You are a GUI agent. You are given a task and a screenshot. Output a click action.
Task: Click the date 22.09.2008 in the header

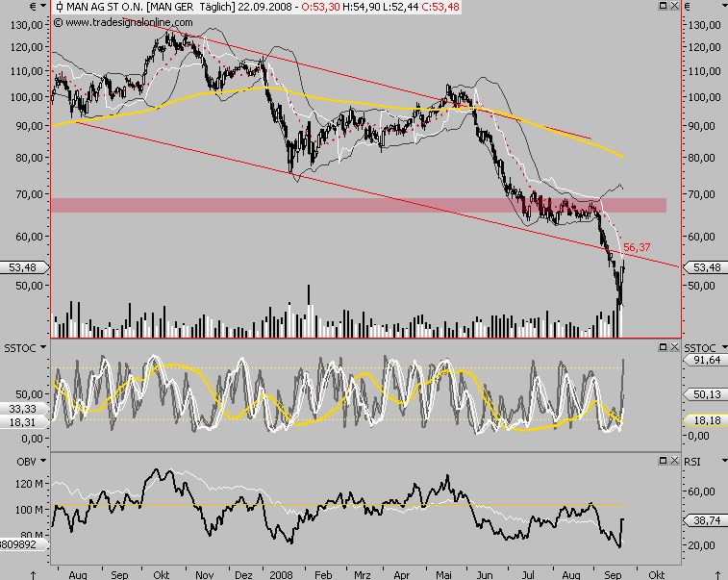pos(265,7)
